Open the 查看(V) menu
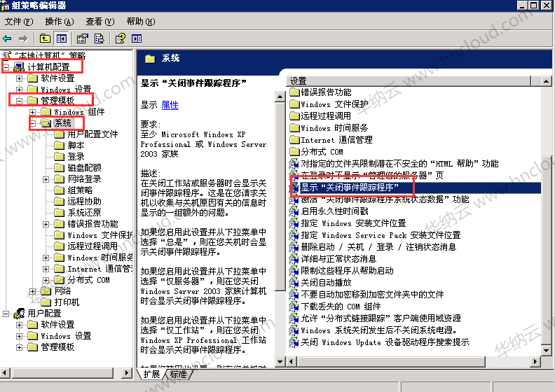555x392 pixels. pos(100,22)
